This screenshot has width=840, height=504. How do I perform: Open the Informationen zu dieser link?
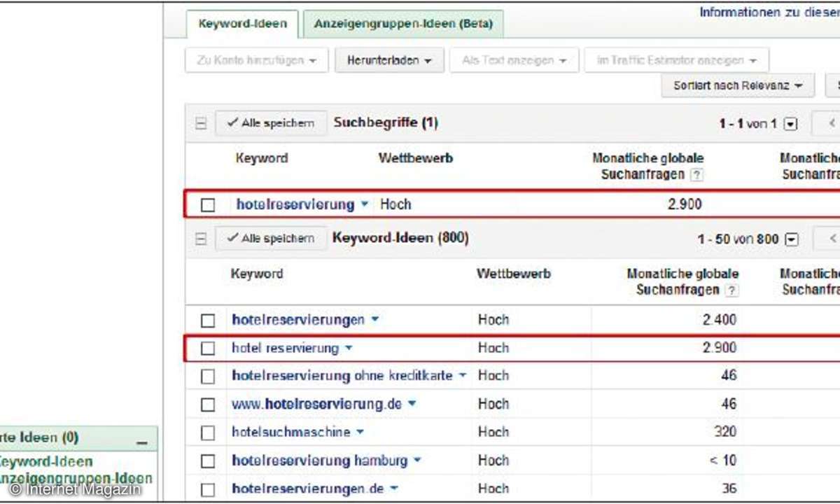(x=769, y=12)
